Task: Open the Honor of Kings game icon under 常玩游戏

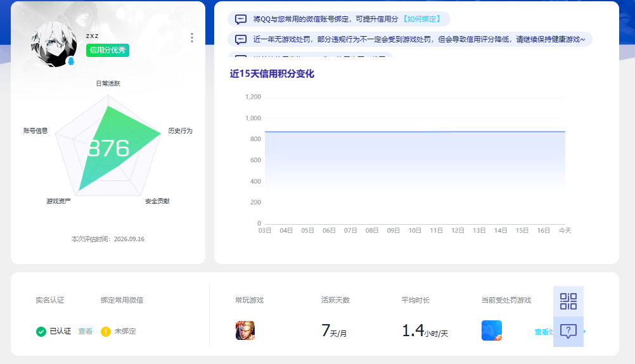Action: tap(245, 330)
